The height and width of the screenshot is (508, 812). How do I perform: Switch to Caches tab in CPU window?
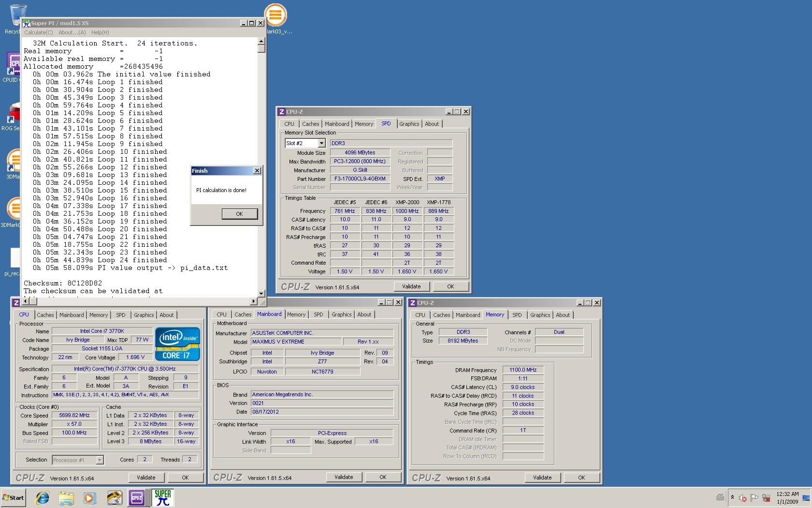(x=45, y=315)
